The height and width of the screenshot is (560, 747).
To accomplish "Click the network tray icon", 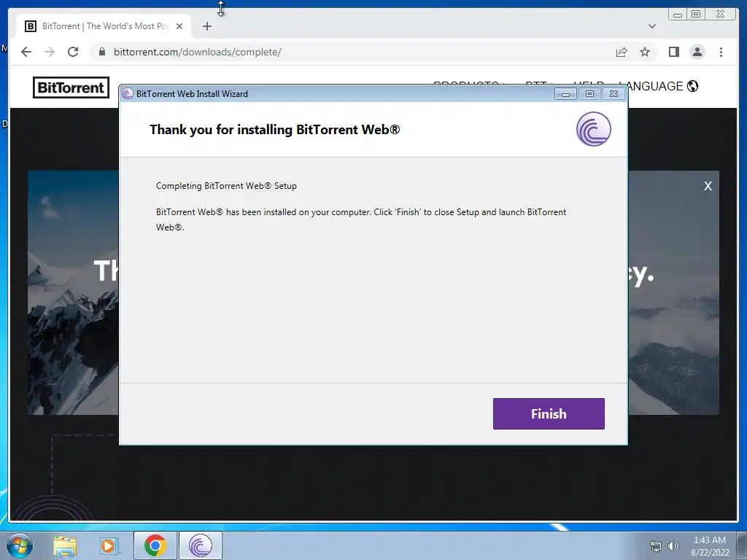I will pos(656,546).
